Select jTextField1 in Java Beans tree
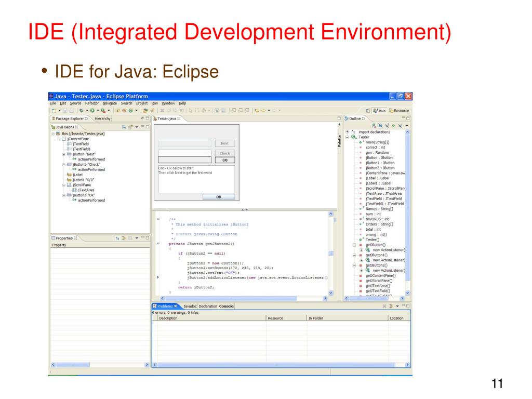 click(82, 149)
